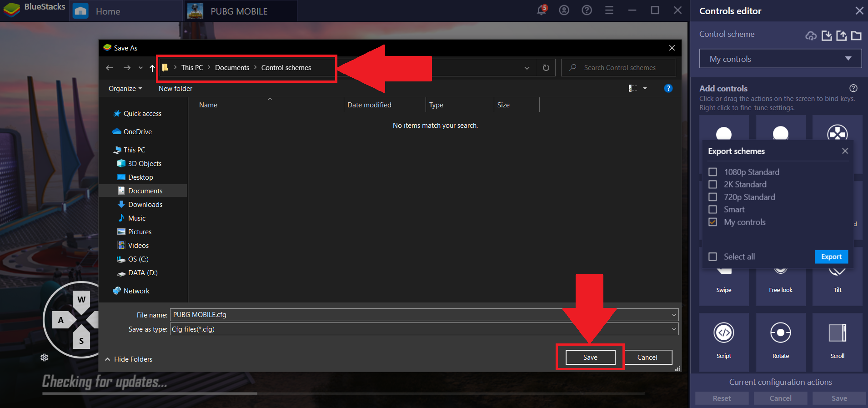Expand the File name dropdown
The height and width of the screenshot is (408, 868).
point(674,315)
